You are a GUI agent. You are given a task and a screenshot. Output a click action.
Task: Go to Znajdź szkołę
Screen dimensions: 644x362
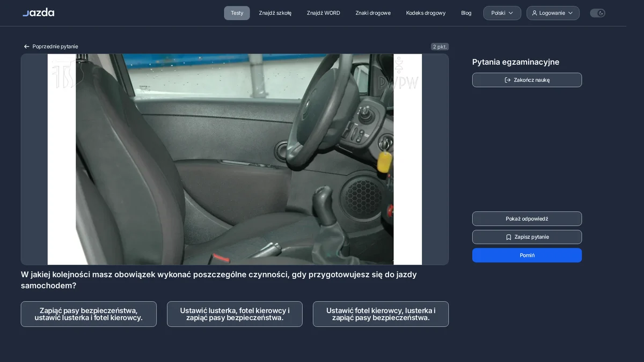(275, 13)
